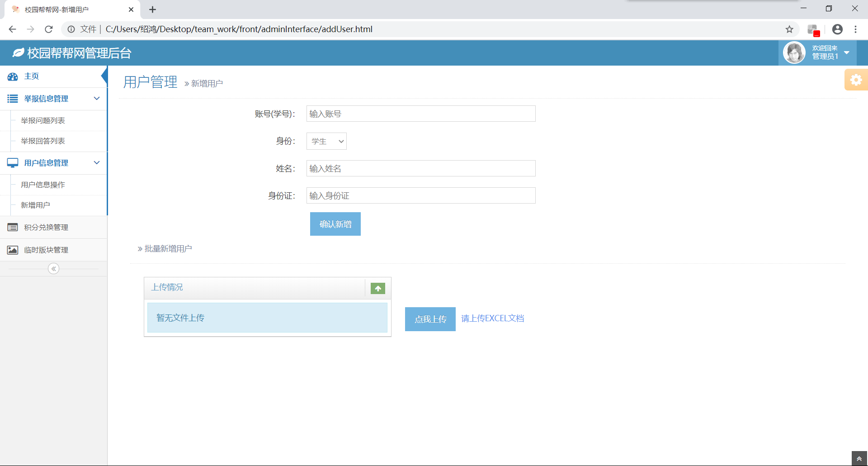
Task: Collapse the 上传情况 panel with green arrow
Action: pos(378,288)
